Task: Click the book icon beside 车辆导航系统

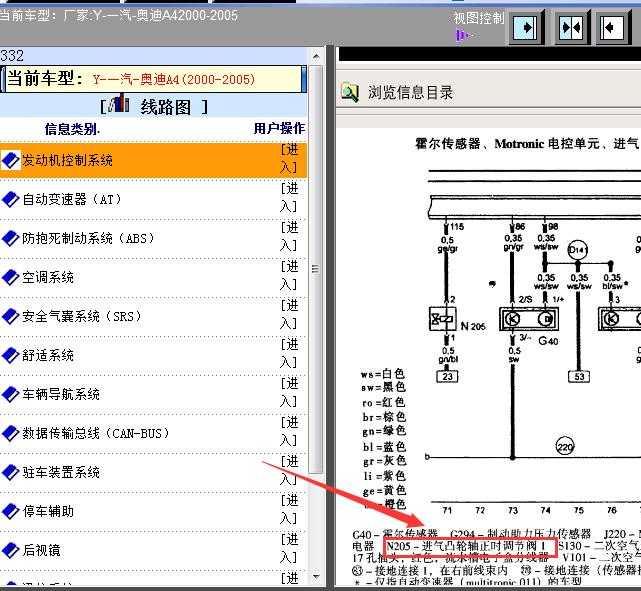Action: pyautogui.click(x=10, y=394)
